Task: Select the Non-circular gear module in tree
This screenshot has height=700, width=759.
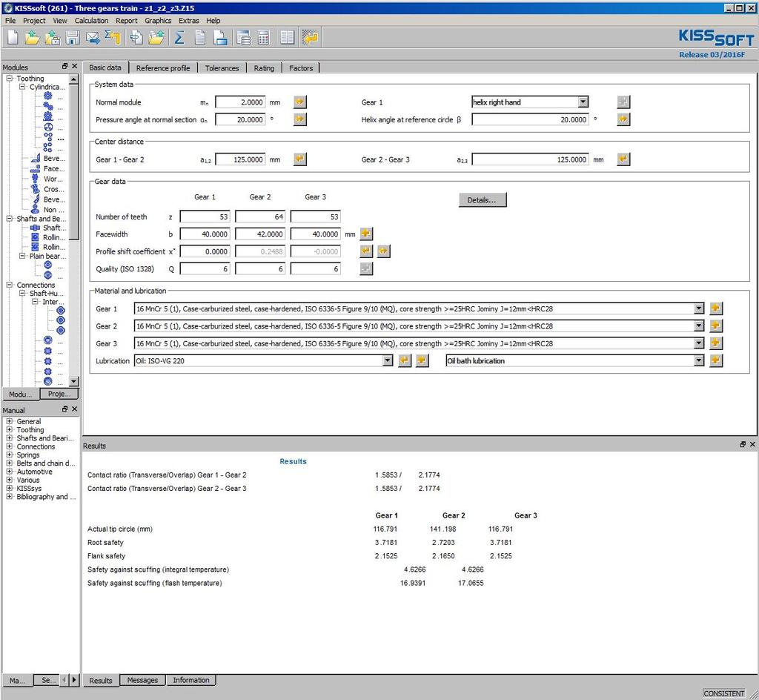Action: tap(35, 210)
